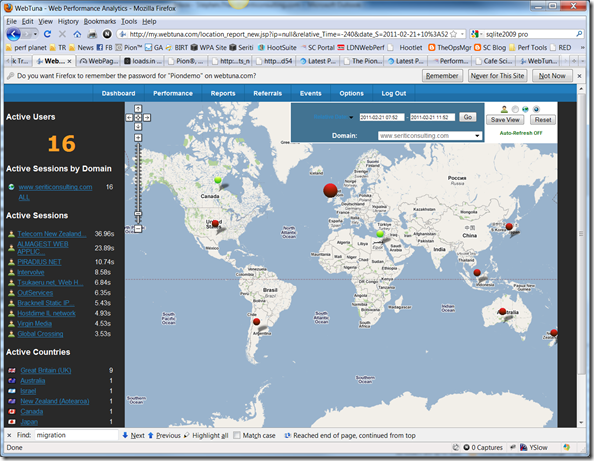Click Next in the find bar
This screenshot has width=594, height=461.
pyautogui.click(x=133, y=435)
